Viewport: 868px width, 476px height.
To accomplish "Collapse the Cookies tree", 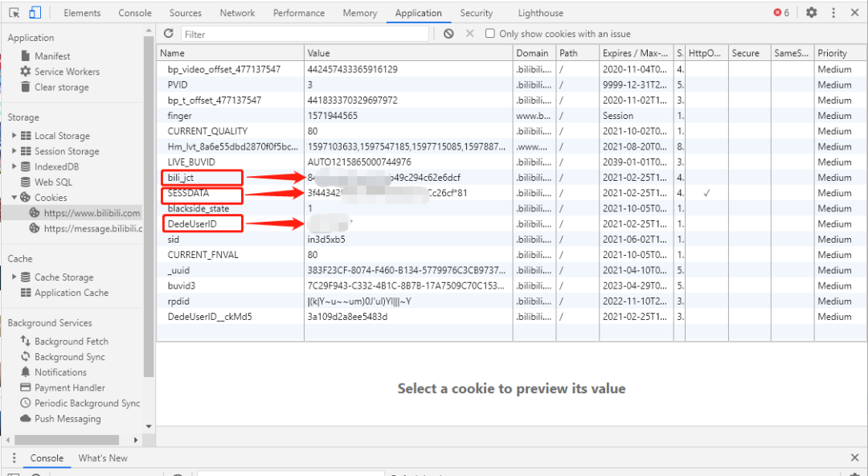I will coord(14,197).
